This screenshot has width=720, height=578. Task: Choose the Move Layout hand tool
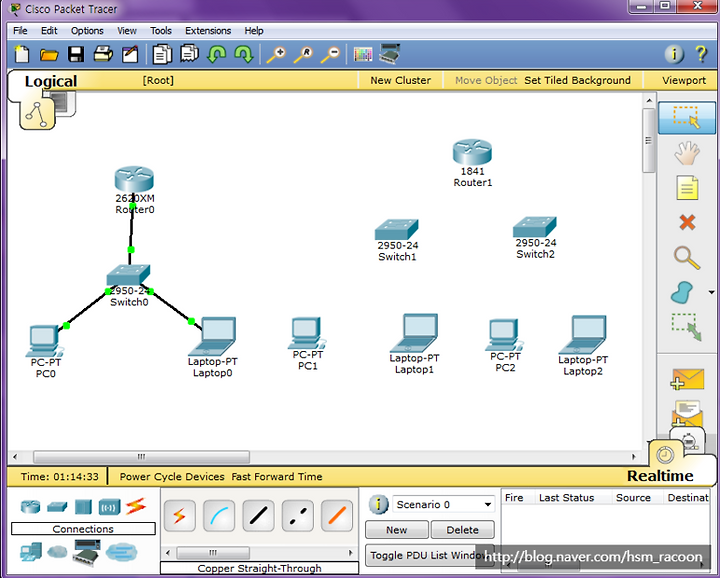687,153
